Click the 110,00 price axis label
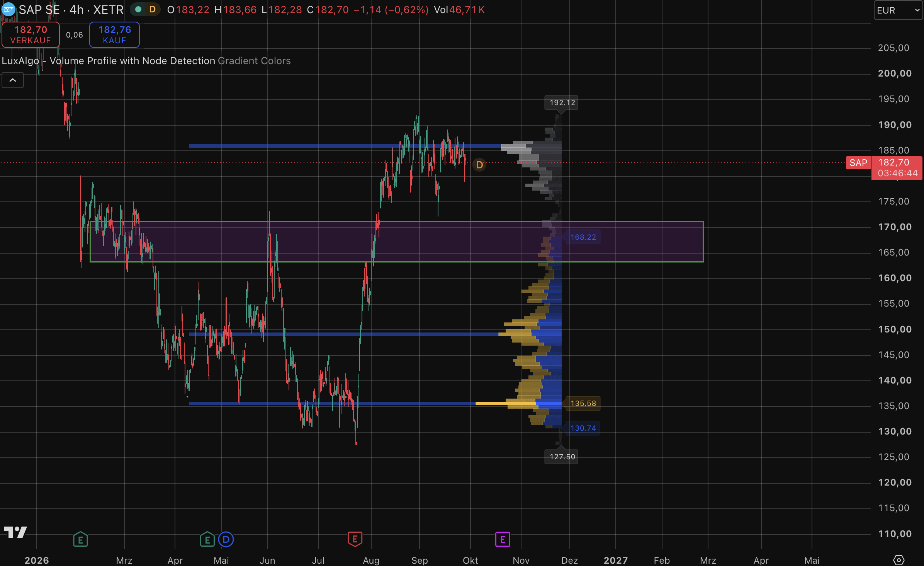The height and width of the screenshot is (566, 924). 895,534
